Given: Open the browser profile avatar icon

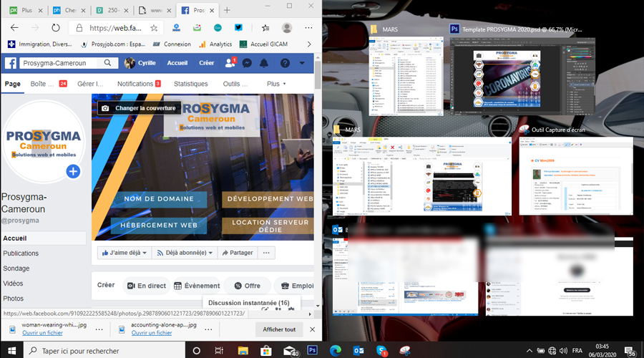Looking at the screenshot, I should pos(287,27).
